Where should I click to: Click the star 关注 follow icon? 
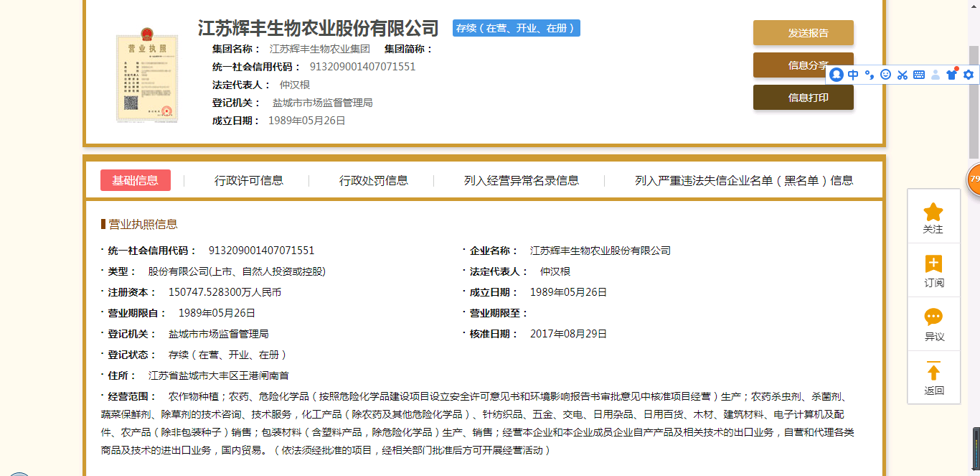point(933,212)
